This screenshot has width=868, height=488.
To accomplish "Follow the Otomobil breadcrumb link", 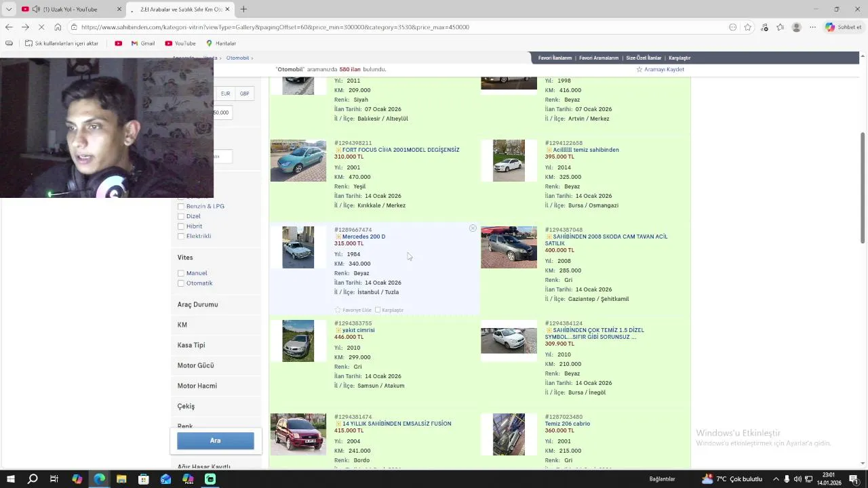I will 237,58.
